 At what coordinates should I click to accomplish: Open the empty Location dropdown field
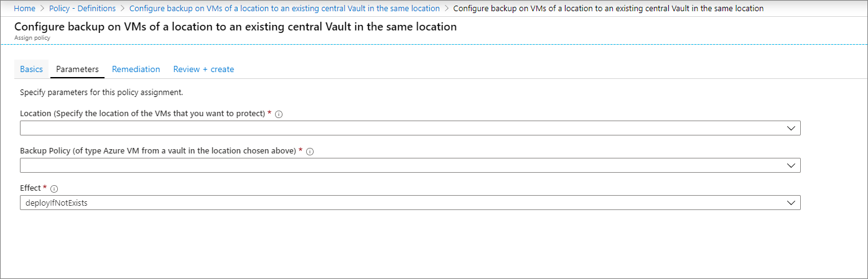click(x=410, y=128)
